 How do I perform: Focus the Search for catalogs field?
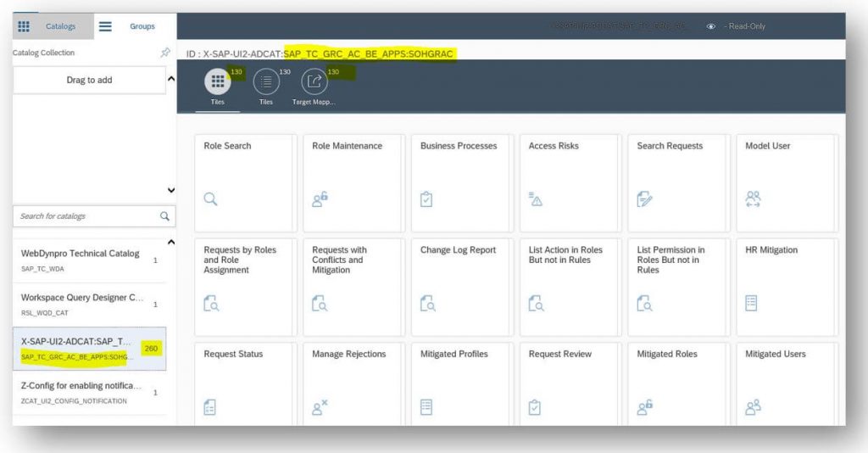[88, 216]
